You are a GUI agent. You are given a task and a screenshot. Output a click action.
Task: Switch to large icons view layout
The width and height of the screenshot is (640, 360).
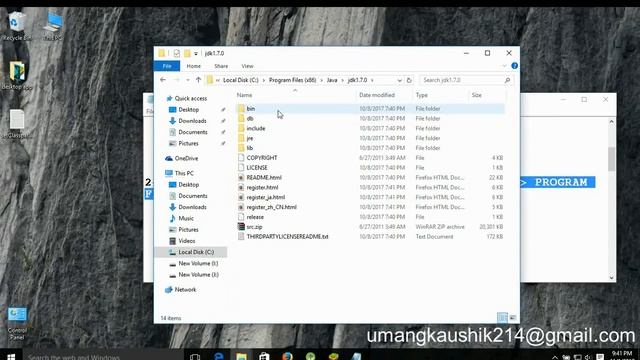(513, 318)
